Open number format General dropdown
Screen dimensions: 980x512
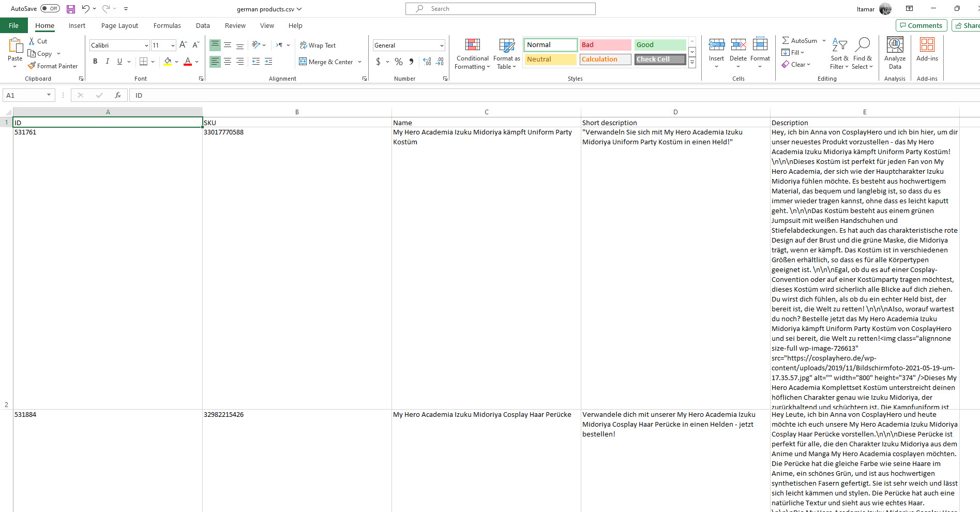[x=442, y=46]
